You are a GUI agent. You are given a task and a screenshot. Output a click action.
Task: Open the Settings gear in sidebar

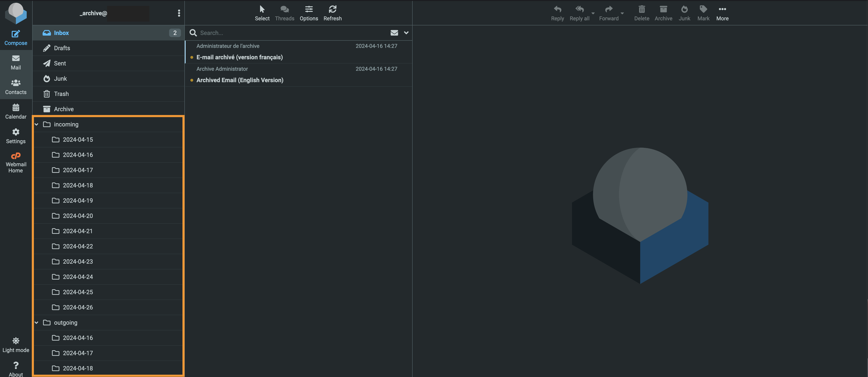click(16, 136)
